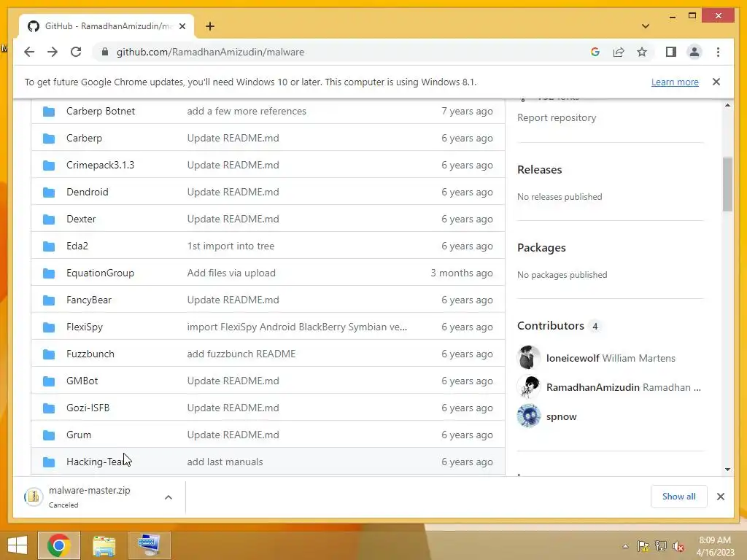Open the malware-master.zip download item
The image size is (747, 560).
[x=89, y=497]
